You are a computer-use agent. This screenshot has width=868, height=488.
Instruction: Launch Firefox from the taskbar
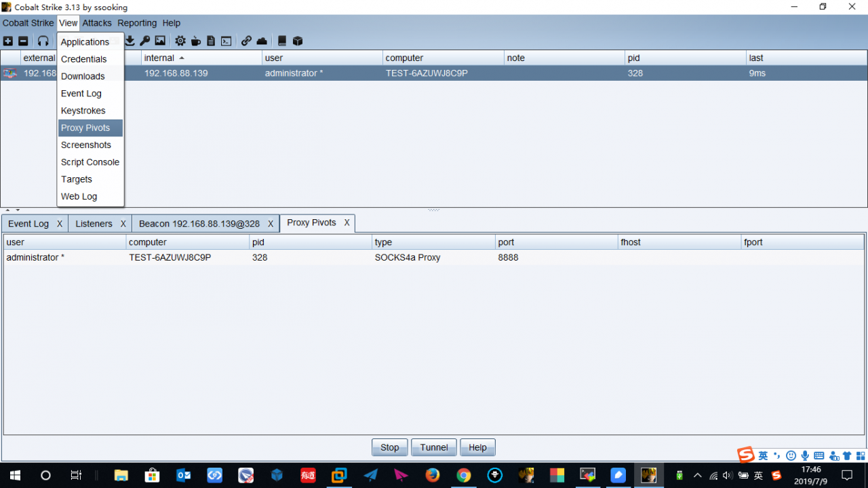click(433, 475)
